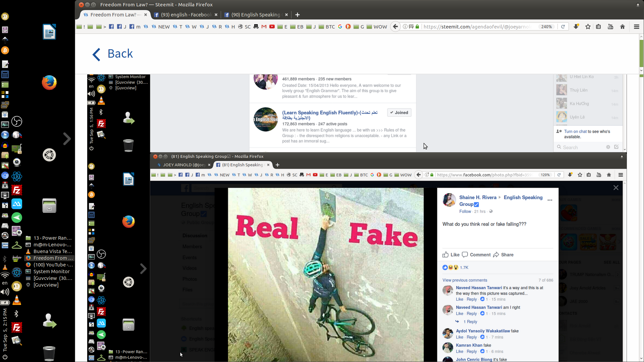The height and width of the screenshot is (362, 644).
Task: Open the Steemit 'W' bookmark
Action: [191, 27]
